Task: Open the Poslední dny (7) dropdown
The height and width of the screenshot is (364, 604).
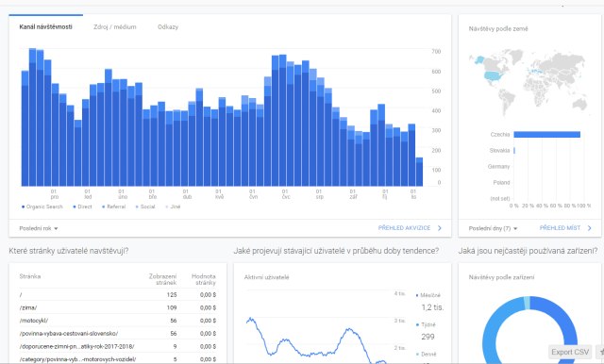Action: (x=493, y=228)
